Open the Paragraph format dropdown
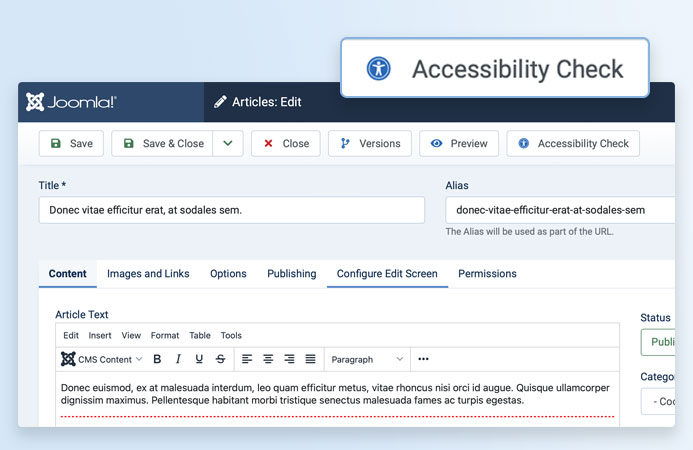Image resolution: width=693 pixels, height=450 pixels. coord(367,359)
